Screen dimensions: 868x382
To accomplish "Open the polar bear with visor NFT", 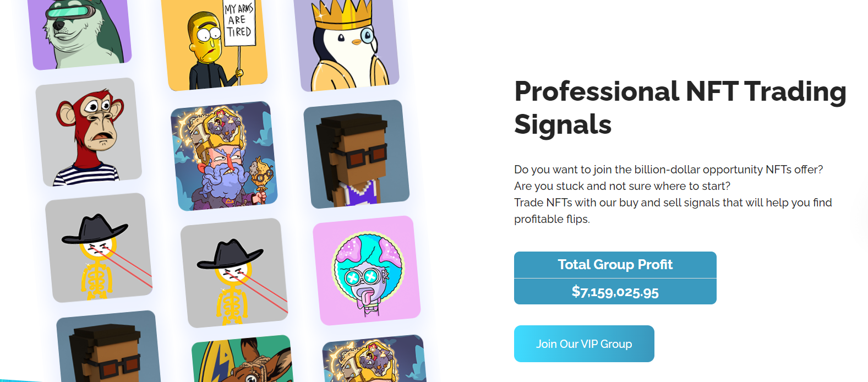I will (x=79, y=32).
